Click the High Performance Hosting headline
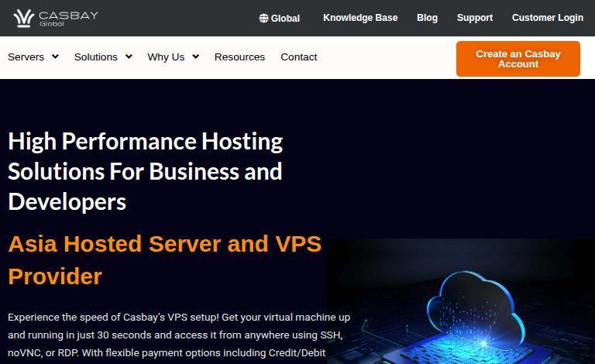 [146, 171]
